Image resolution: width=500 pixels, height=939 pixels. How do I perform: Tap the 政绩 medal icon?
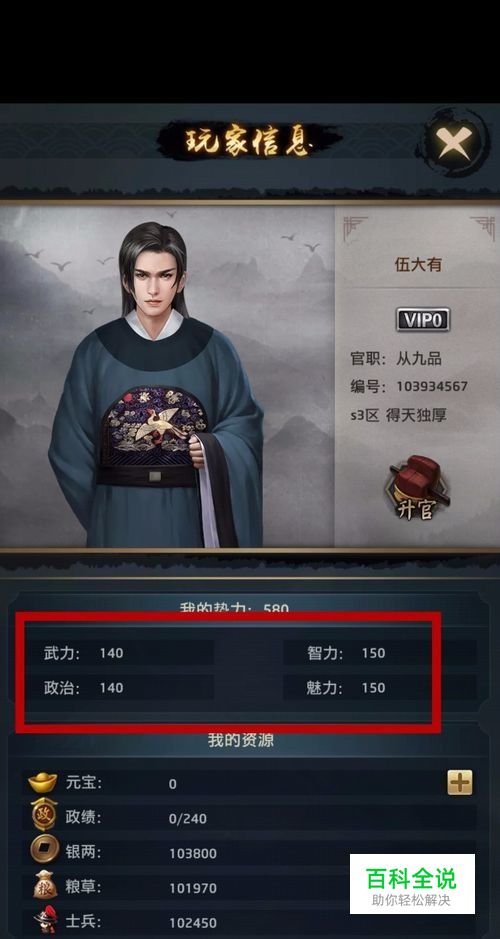[x=44, y=816]
